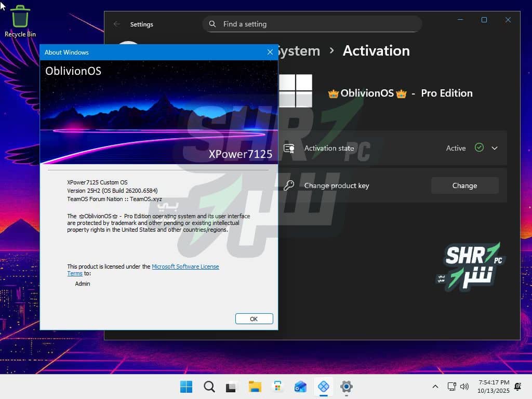The height and width of the screenshot is (399, 532).
Task: Open Microsoft Store from the taskbar
Action: (278, 387)
